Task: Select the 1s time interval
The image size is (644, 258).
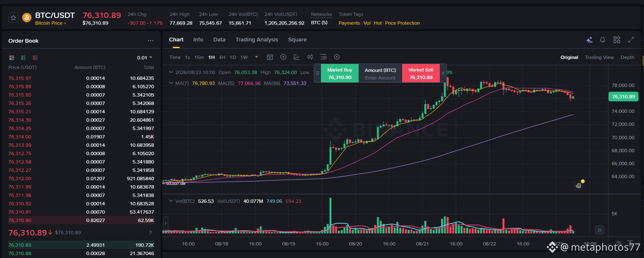Action: coord(187,57)
